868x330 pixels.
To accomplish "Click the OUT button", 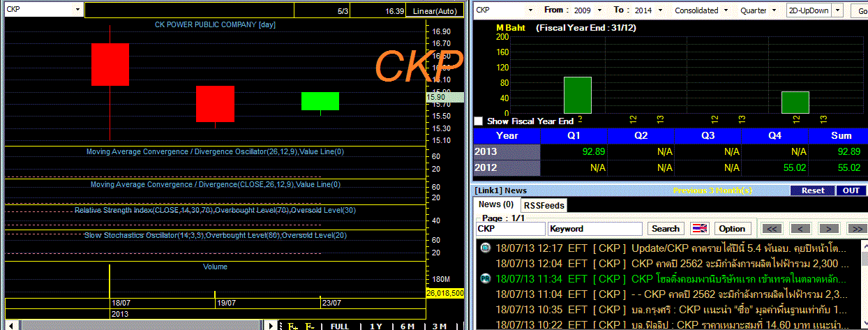I will tap(851, 190).
